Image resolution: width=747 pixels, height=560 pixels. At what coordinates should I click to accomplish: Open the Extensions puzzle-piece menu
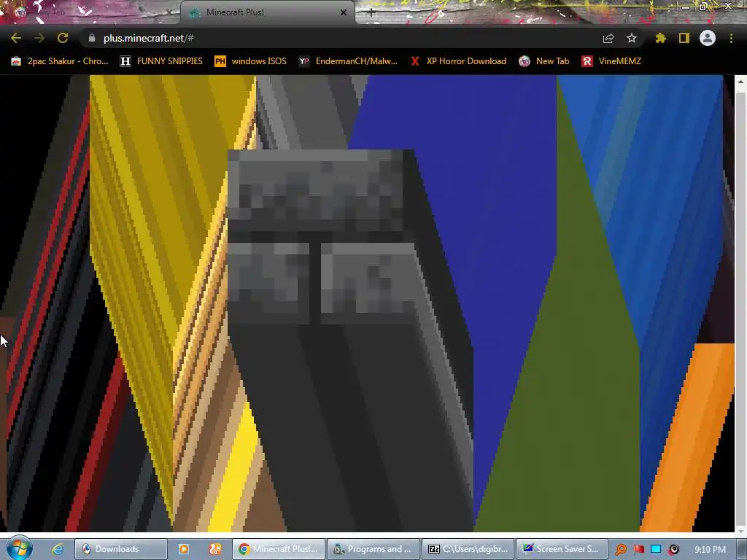pyautogui.click(x=661, y=38)
